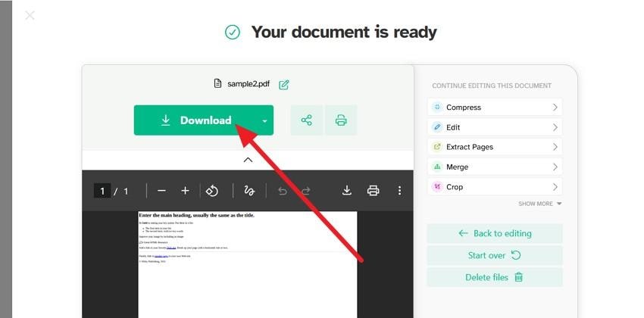
Task: Click the chevron on the Extract Pages row
Action: point(555,147)
